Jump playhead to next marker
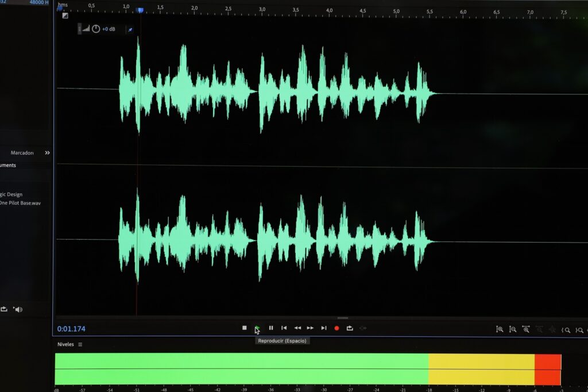 click(324, 328)
